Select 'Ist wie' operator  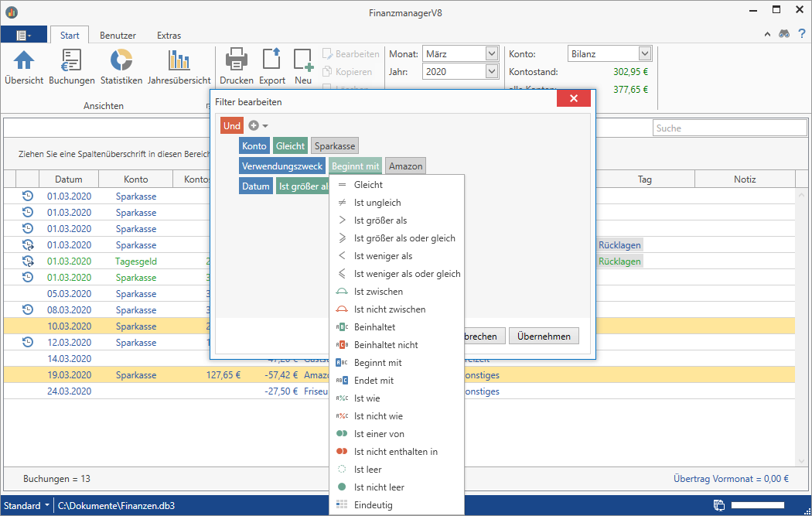(x=397, y=398)
